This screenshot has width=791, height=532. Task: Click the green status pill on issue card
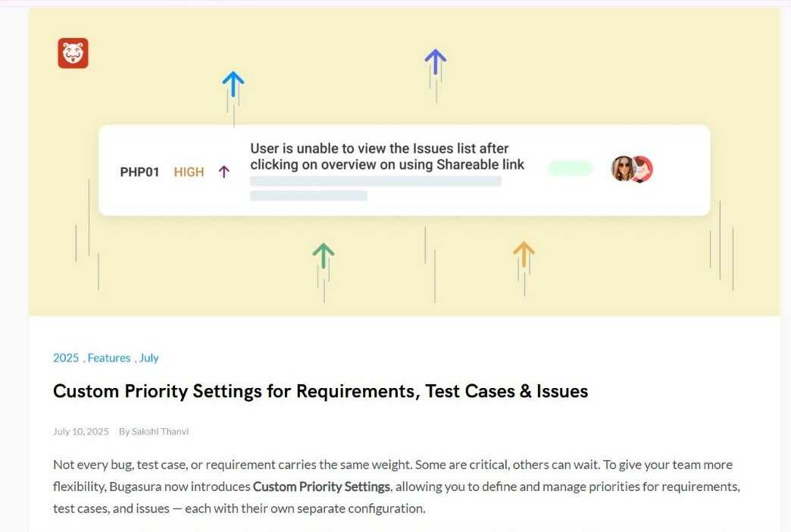570,168
